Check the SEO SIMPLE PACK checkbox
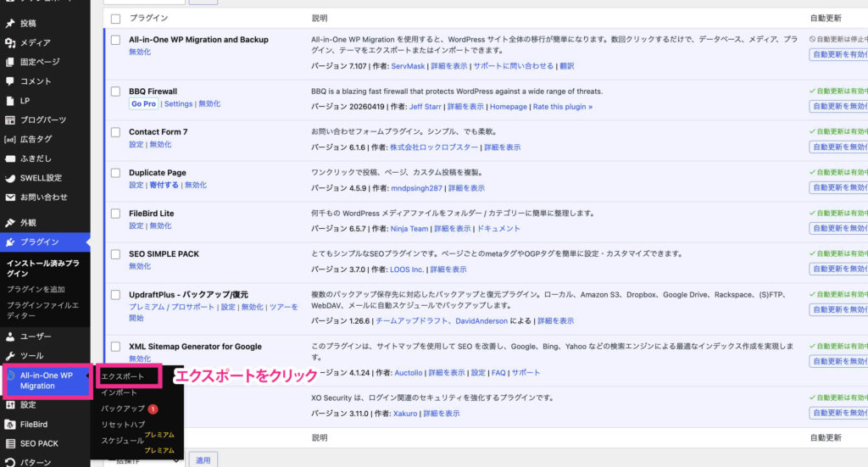 click(115, 254)
